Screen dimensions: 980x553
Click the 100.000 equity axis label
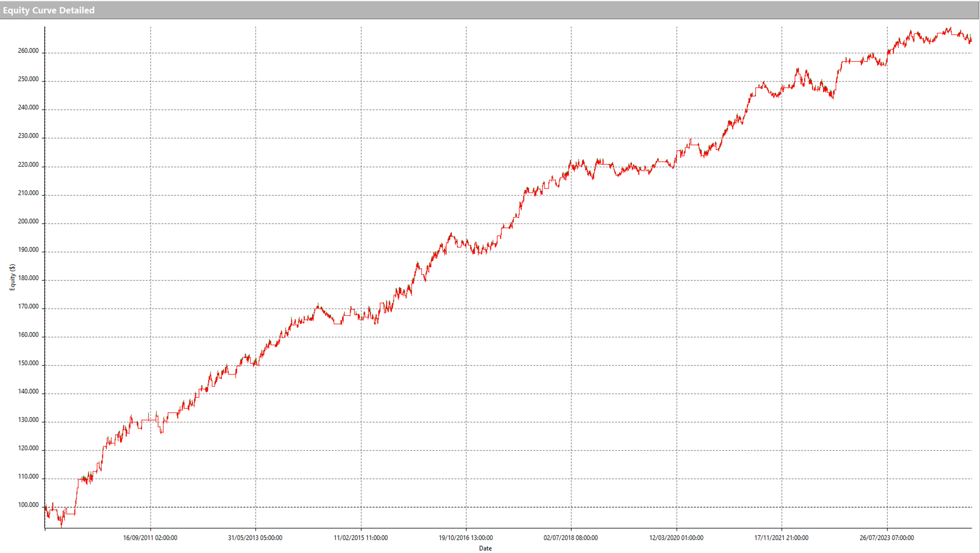pos(28,505)
